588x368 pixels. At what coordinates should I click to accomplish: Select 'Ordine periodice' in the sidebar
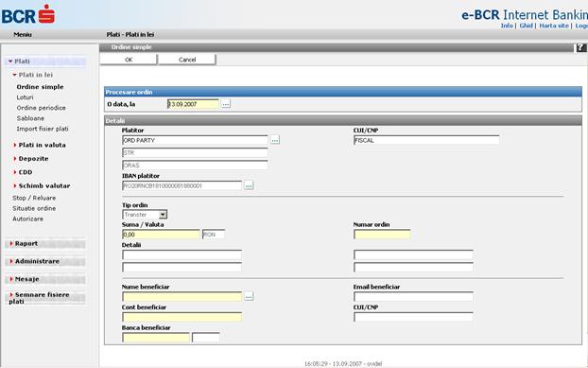42,108
